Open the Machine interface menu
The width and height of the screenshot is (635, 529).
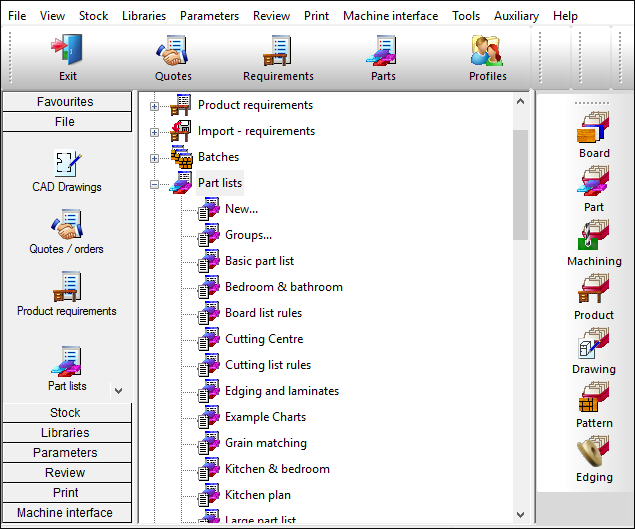pyautogui.click(x=390, y=16)
